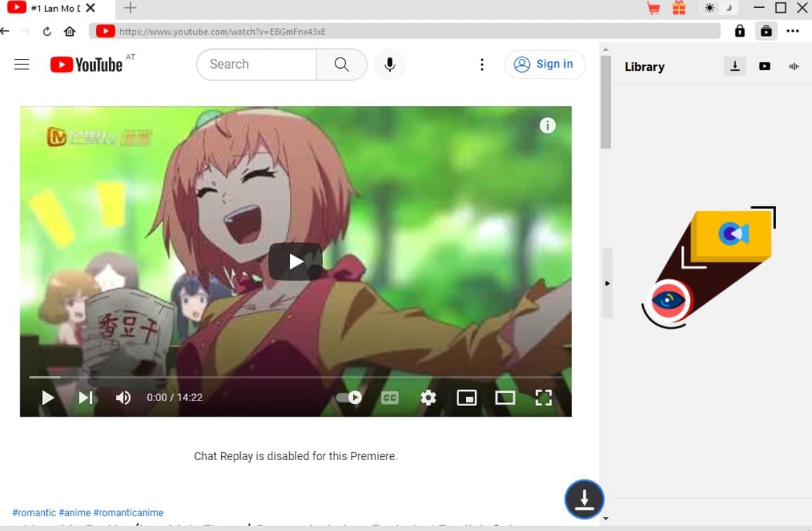Open YouTube settings kebab menu

click(x=481, y=65)
